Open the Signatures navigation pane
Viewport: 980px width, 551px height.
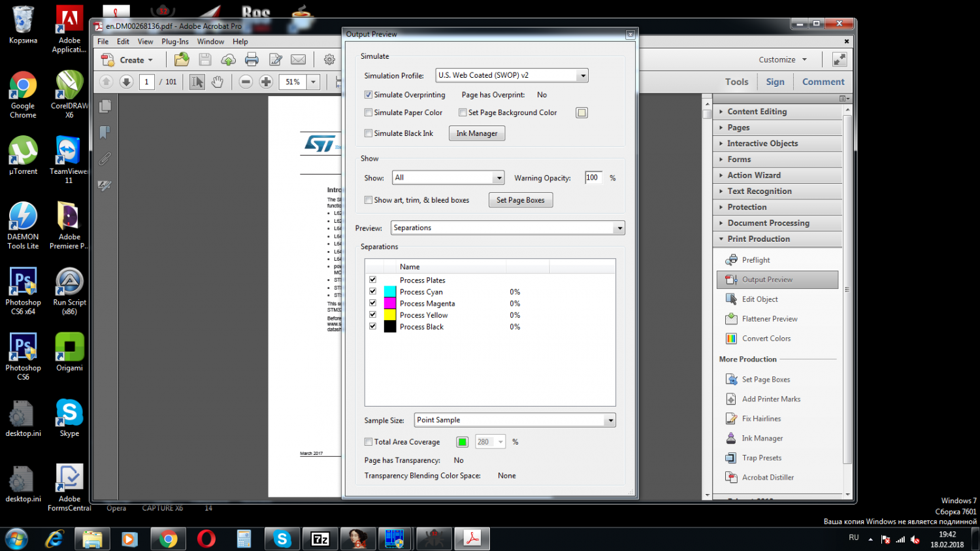point(105,186)
